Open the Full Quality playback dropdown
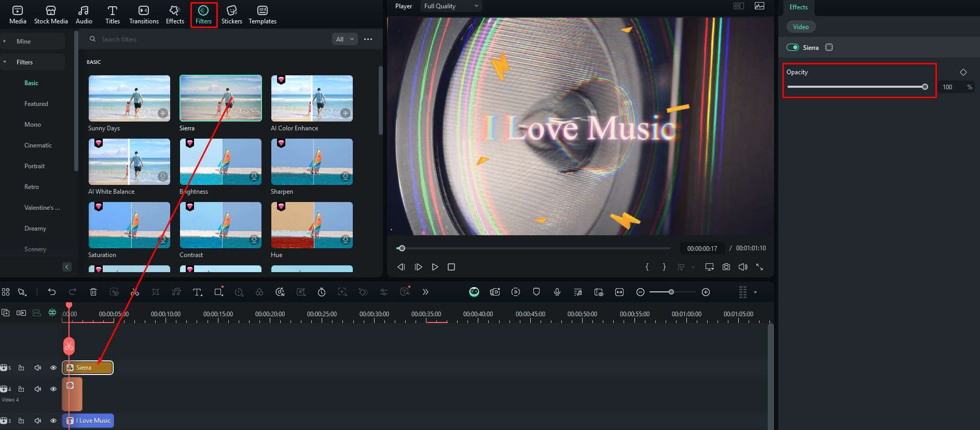Viewport: 980px width, 430px height. pos(451,6)
